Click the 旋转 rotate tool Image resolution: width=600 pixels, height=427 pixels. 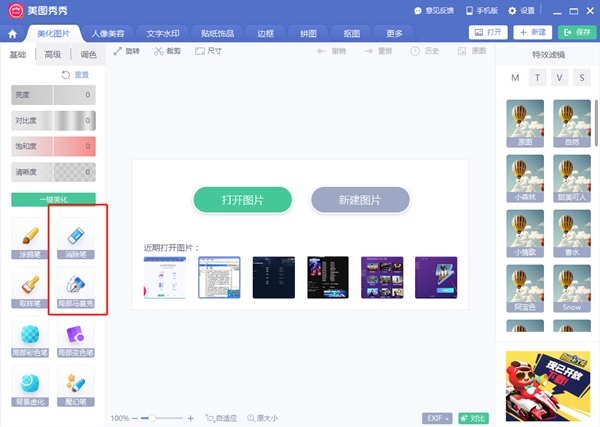coord(127,51)
